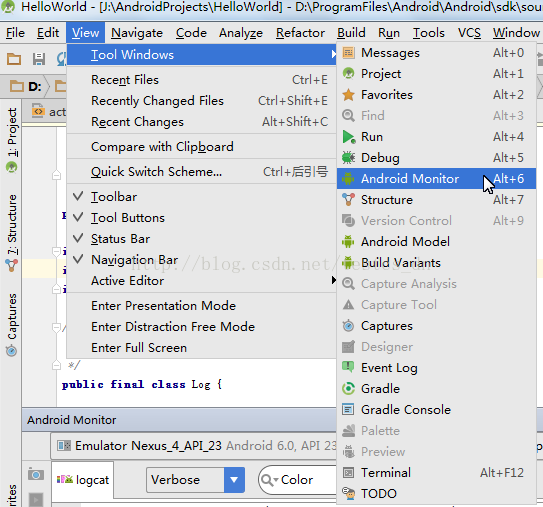
Task: Open the Verbose log level dropdown
Action: tap(196, 480)
